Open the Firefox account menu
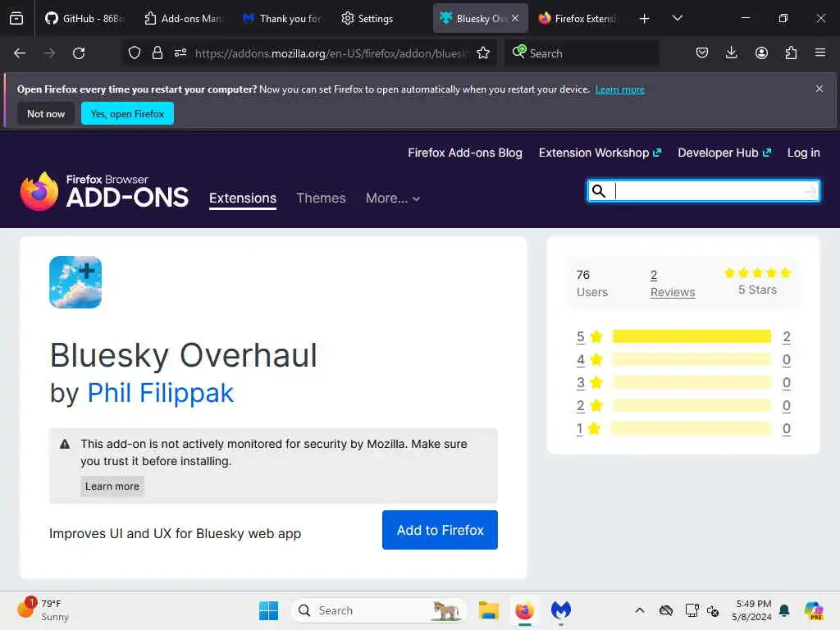Screen dimensions: 840x630 coord(761,52)
